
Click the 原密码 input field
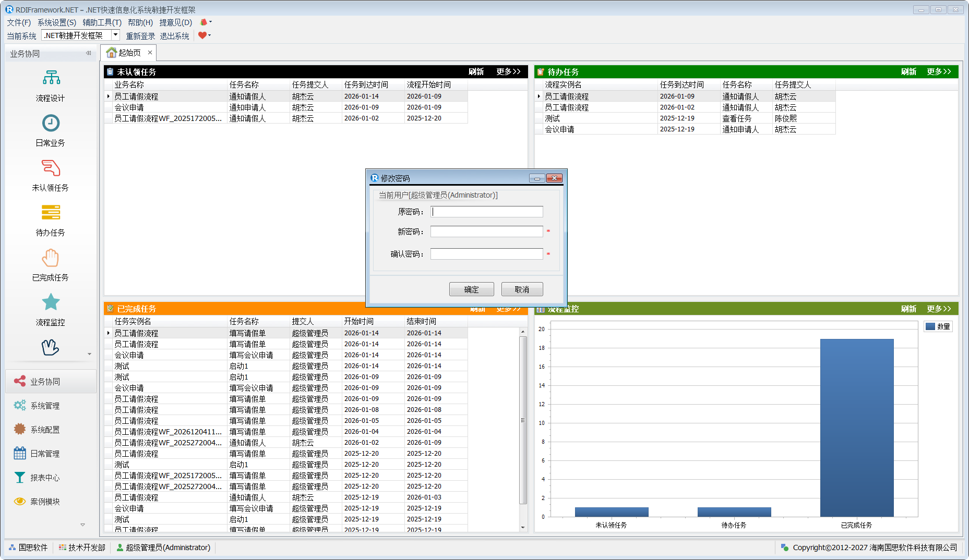[486, 212]
